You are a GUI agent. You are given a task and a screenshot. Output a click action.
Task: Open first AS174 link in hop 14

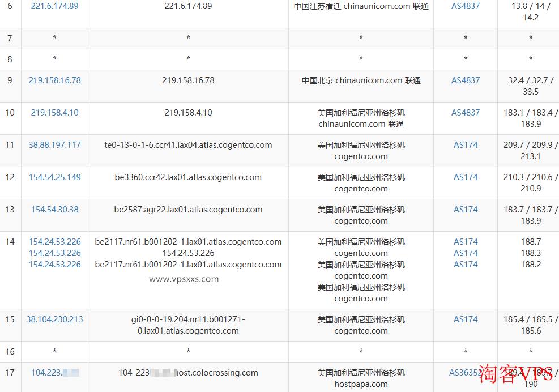(465, 242)
